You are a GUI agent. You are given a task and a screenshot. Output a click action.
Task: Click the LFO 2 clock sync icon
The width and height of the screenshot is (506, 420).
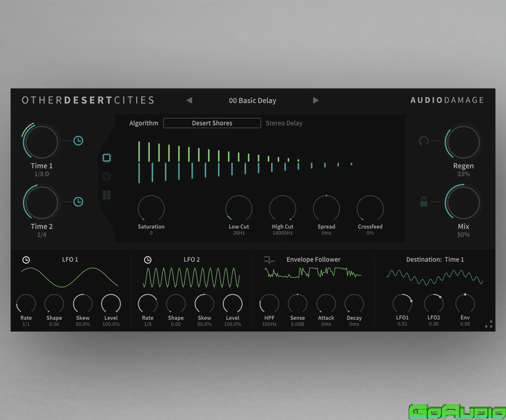[x=147, y=260]
